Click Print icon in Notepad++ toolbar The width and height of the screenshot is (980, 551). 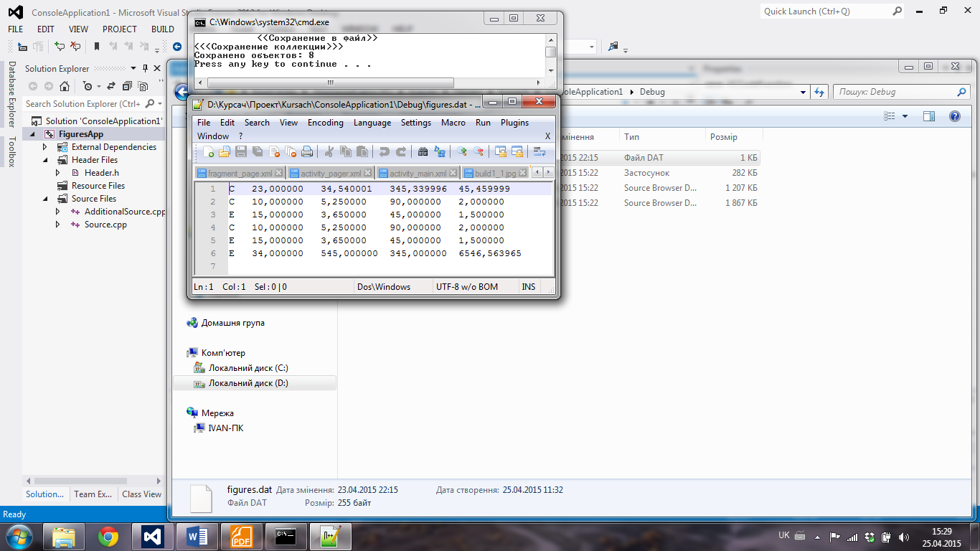pyautogui.click(x=307, y=151)
